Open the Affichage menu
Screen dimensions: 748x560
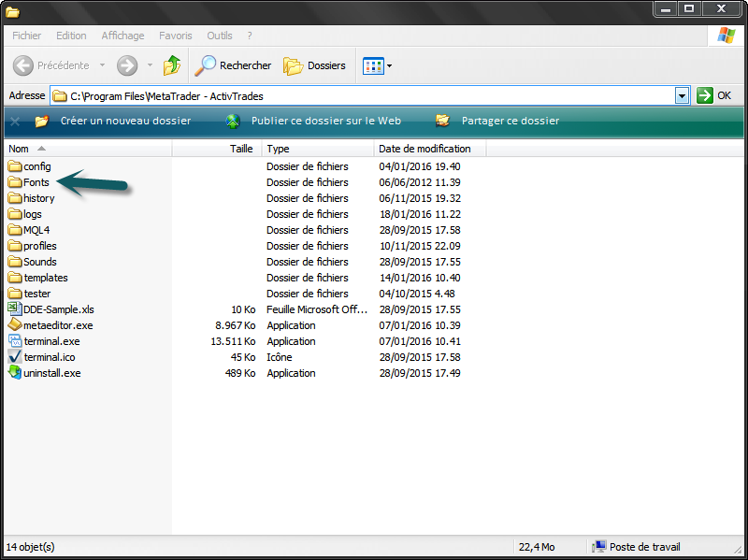point(122,36)
